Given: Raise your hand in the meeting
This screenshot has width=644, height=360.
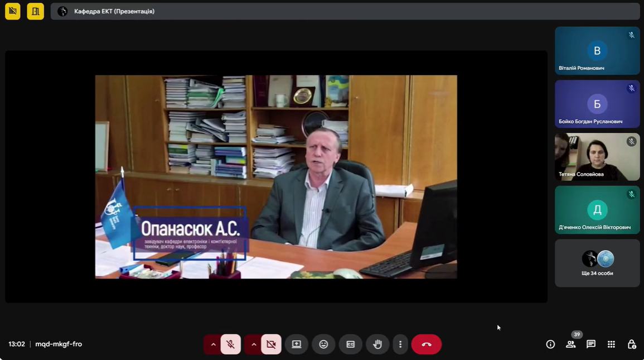Looking at the screenshot, I should point(377,344).
